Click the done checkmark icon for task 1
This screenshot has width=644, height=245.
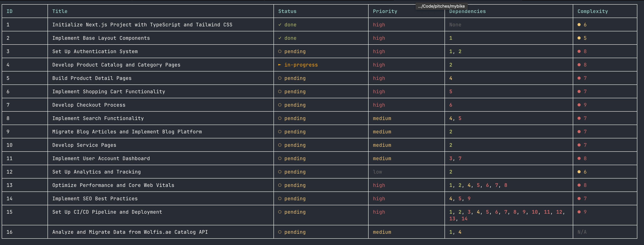pos(280,25)
